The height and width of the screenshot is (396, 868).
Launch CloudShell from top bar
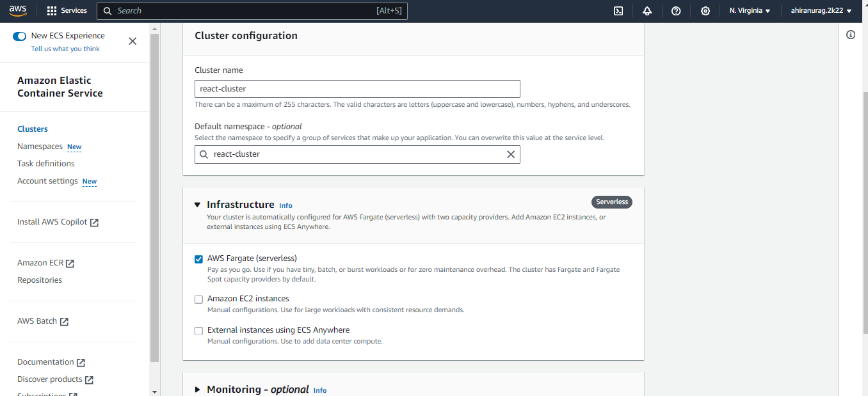click(x=618, y=11)
